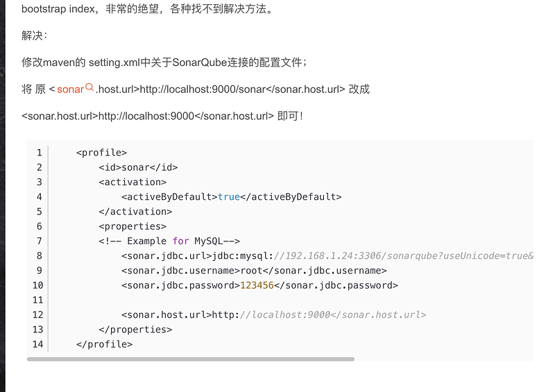Image resolution: width=555 pixels, height=392 pixels.
Task: Click the <profile> opening tag line
Action: tap(101, 153)
